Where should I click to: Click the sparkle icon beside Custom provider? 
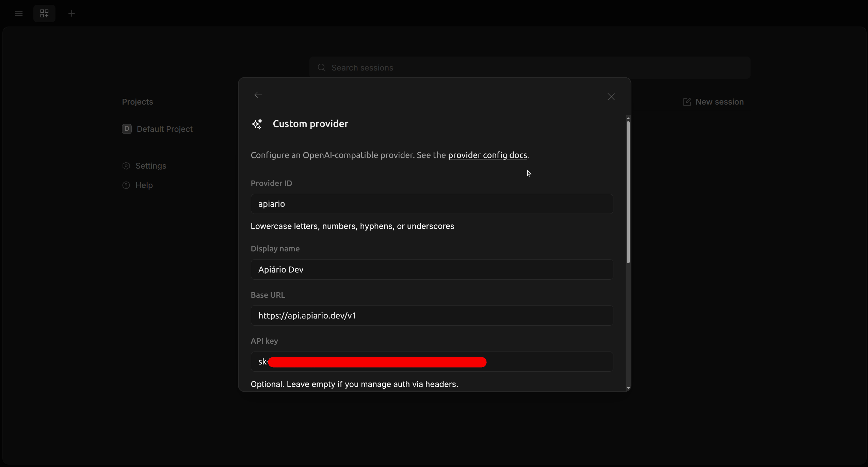coord(257,124)
